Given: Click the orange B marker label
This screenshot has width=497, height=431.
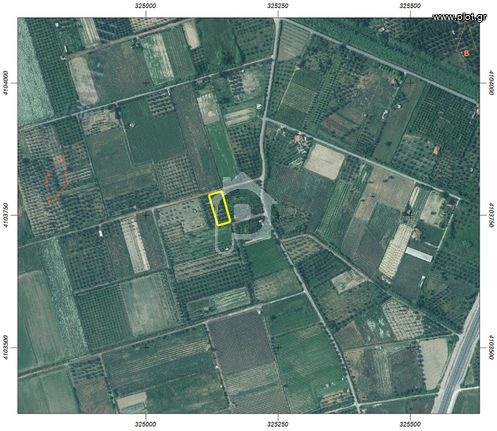Looking at the screenshot, I should (x=466, y=53).
